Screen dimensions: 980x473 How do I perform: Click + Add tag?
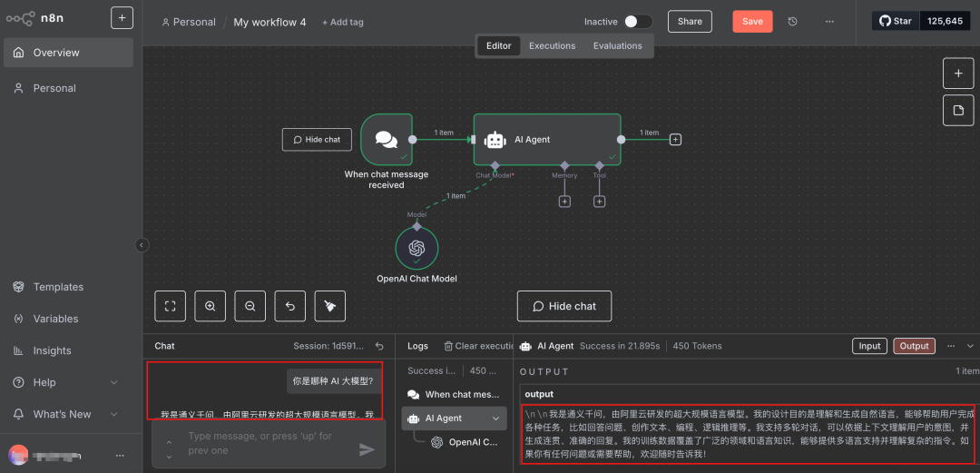click(342, 22)
